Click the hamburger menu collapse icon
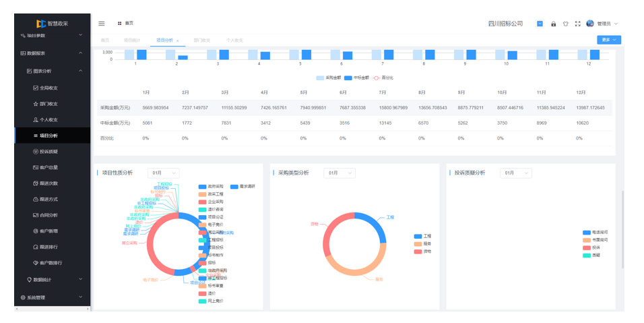The height and width of the screenshot is (323, 644). pos(102,24)
